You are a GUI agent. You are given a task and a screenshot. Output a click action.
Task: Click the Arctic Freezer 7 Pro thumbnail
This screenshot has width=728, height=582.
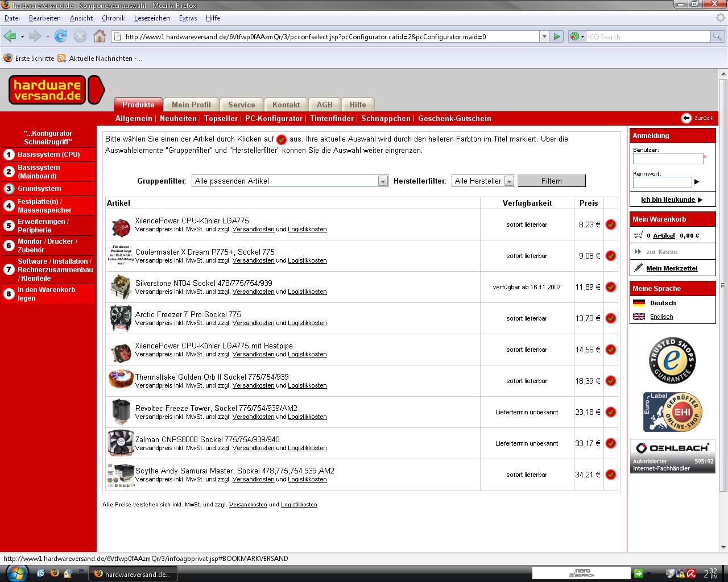pyautogui.click(x=121, y=318)
